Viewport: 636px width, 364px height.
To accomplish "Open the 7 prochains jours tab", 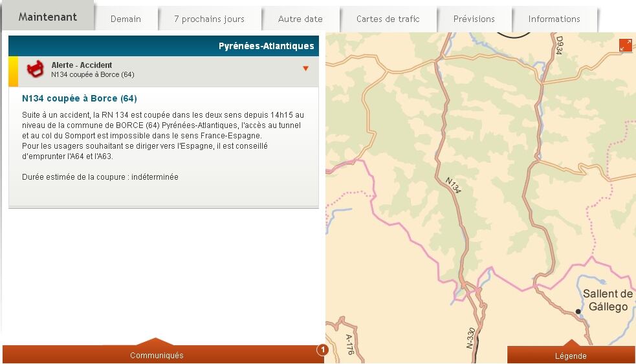I will coord(209,19).
